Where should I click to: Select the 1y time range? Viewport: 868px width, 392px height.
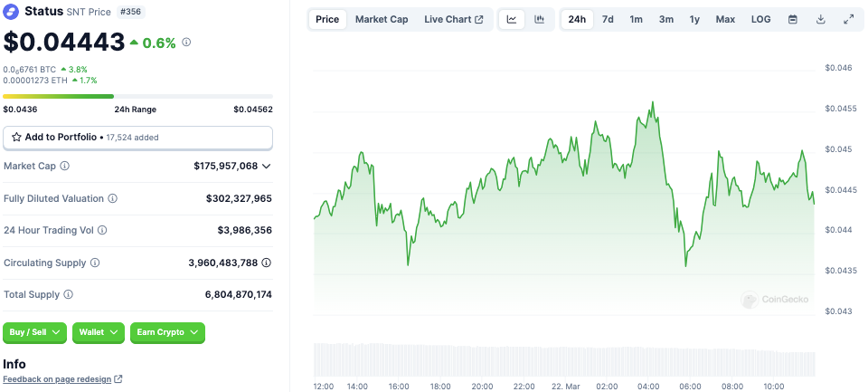[x=694, y=19]
